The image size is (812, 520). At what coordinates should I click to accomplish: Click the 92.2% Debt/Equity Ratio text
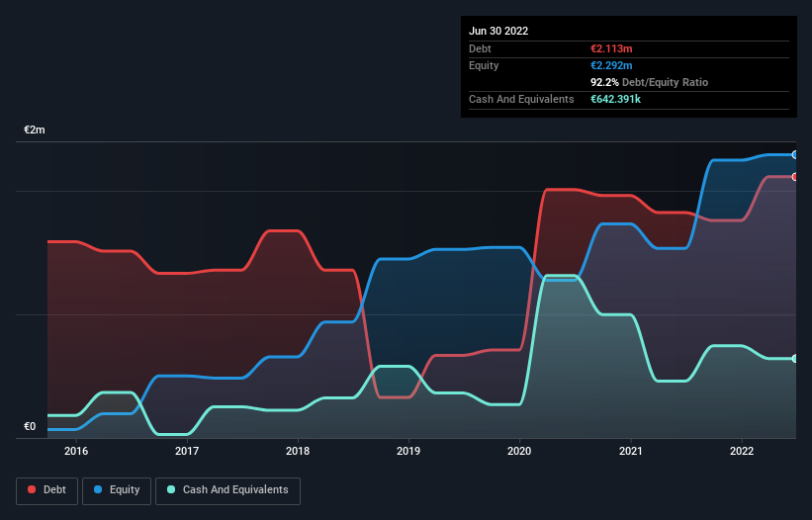(x=650, y=82)
